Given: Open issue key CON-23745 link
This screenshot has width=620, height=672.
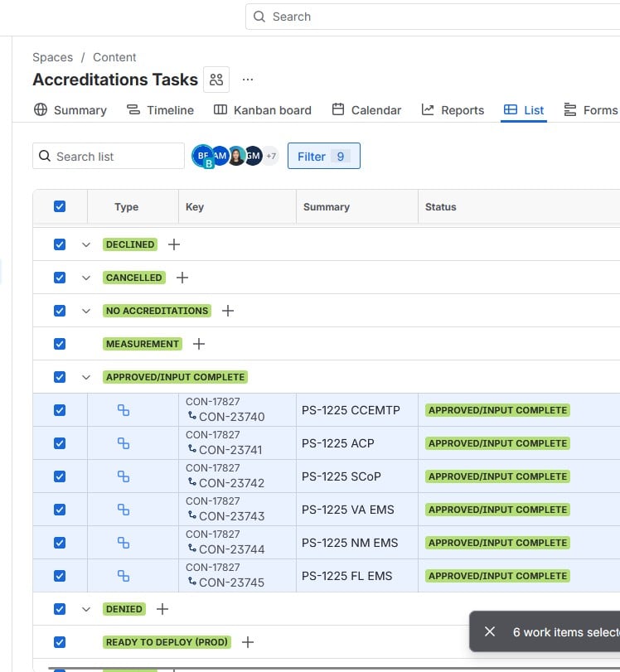Looking at the screenshot, I should click(231, 583).
